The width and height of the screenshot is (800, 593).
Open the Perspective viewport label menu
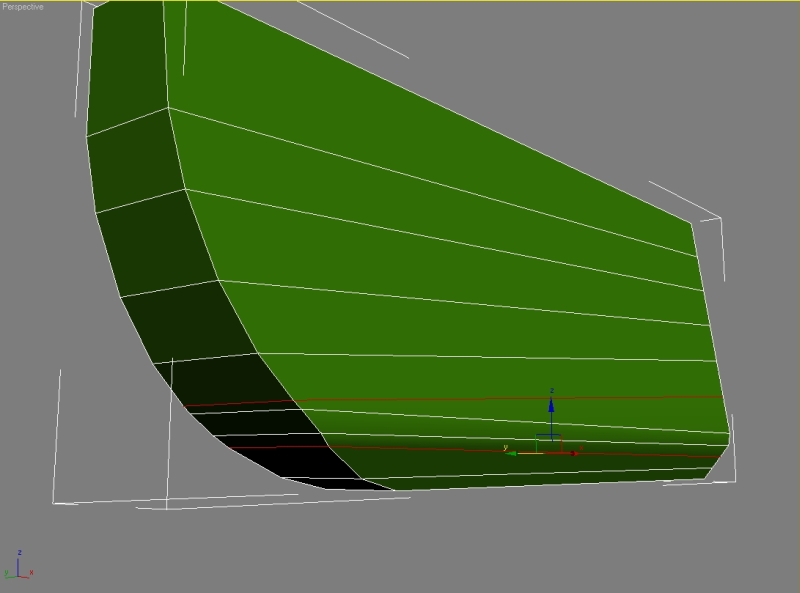(22, 7)
